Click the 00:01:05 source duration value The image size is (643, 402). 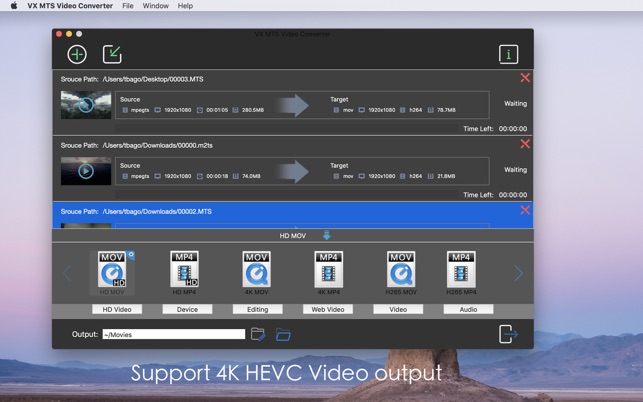pyautogui.click(x=217, y=110)
